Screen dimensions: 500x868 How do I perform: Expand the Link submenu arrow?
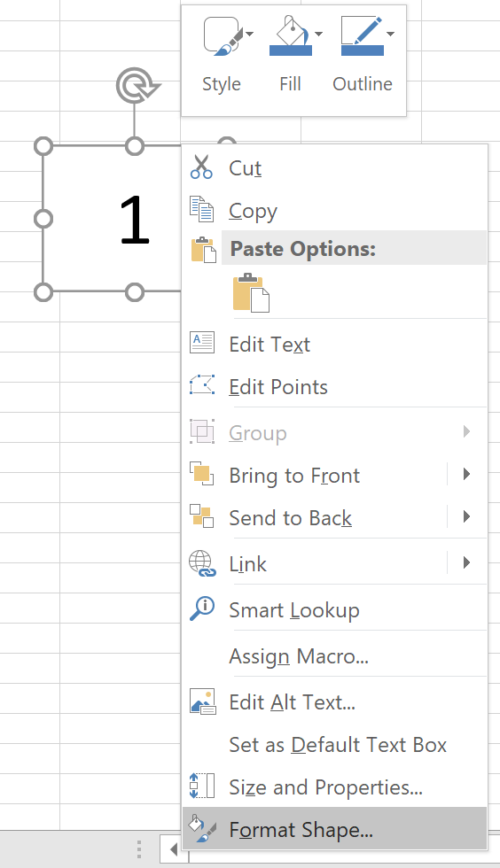click(x=466, y=562)
